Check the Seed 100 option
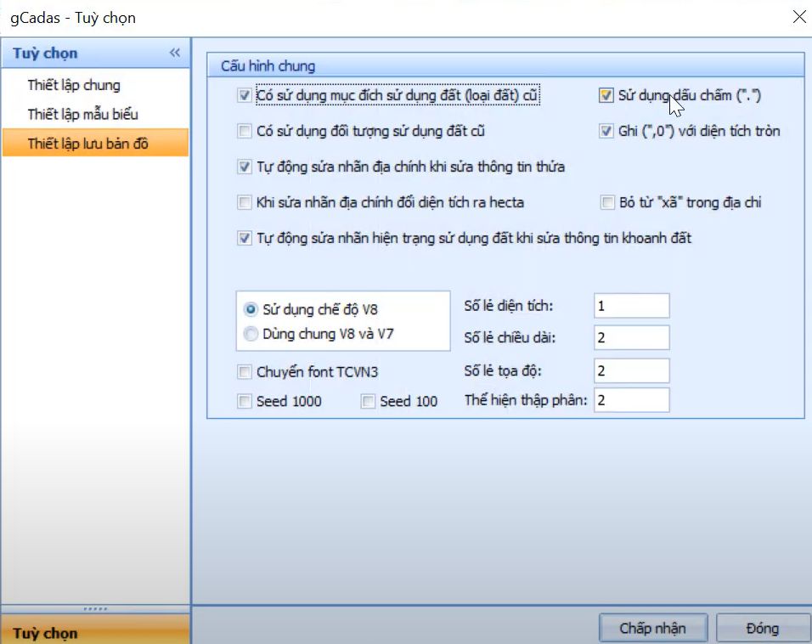 tap(368, 402)
